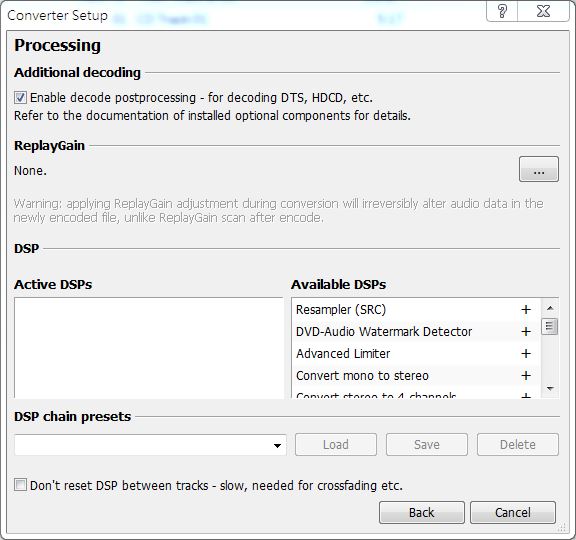
Task: Open the DSP chain presets dropdown
Action: click(x=150, y=445)
